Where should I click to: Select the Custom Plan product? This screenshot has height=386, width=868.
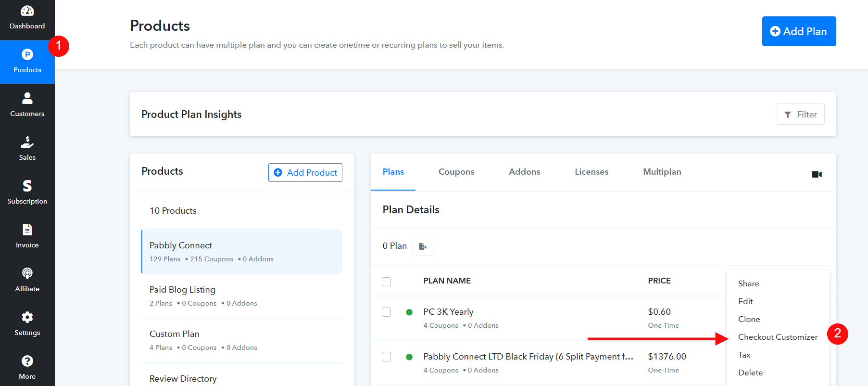[242, 340]
